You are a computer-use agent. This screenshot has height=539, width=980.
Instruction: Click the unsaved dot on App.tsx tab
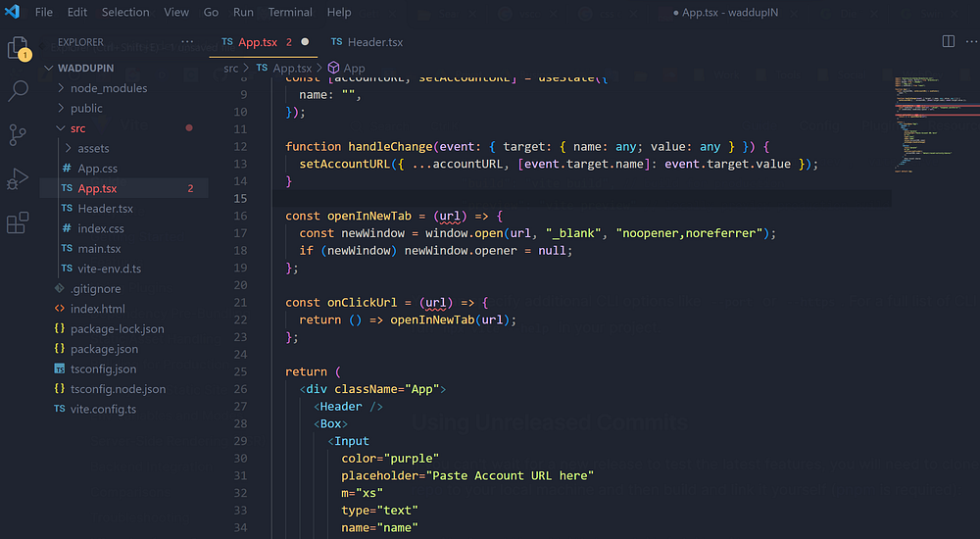coord(305,42)
